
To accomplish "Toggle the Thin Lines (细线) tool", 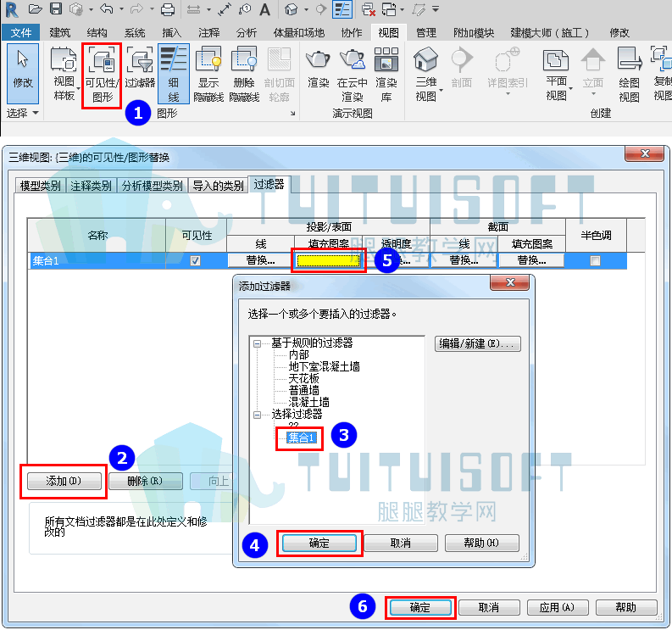I will tap(174, 74).
